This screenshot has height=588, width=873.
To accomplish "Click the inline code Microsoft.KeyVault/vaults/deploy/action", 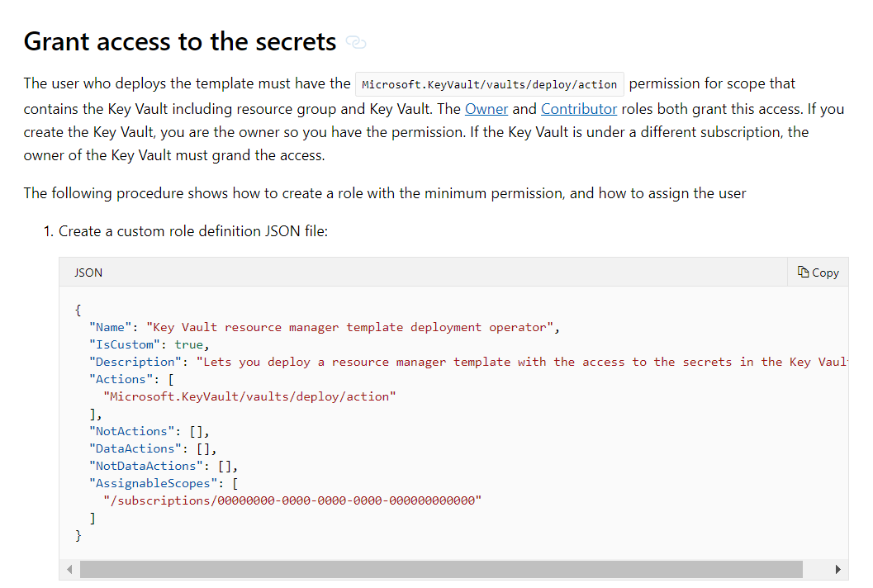I will click(490, 84).
